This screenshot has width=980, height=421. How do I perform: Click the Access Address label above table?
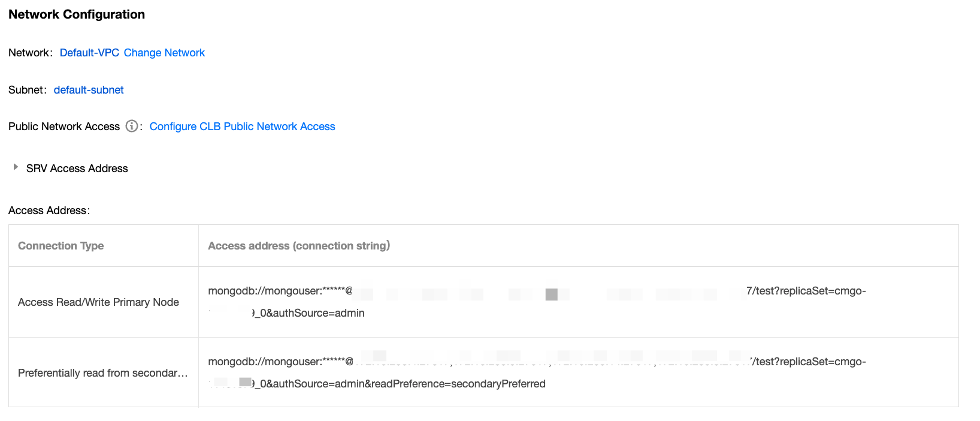49,210
